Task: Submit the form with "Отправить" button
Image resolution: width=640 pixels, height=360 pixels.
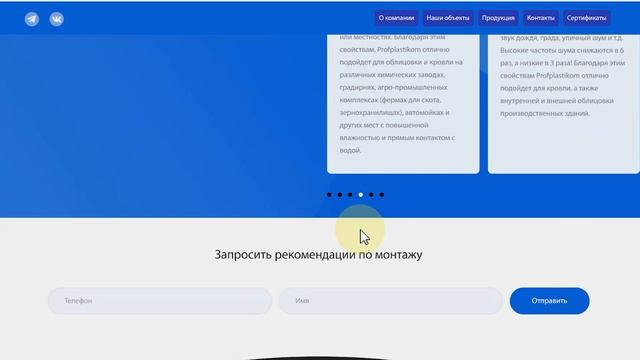Action: click(x=549, y=301)
